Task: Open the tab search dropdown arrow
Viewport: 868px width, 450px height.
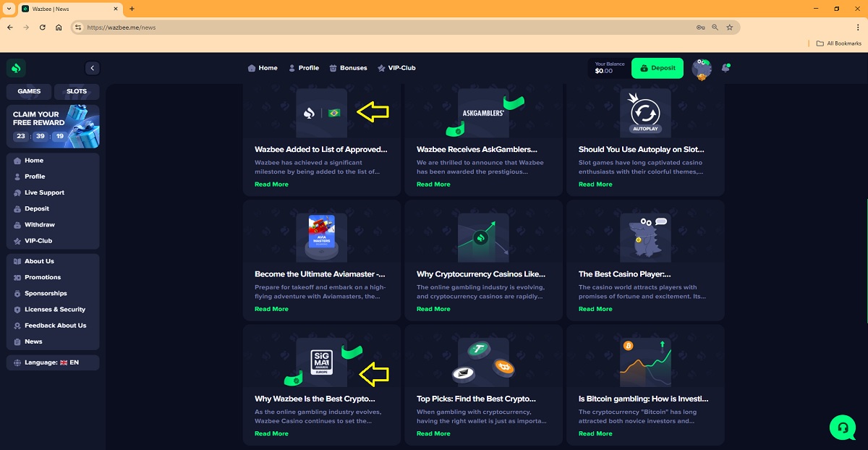Action: (x=8, y=9)
